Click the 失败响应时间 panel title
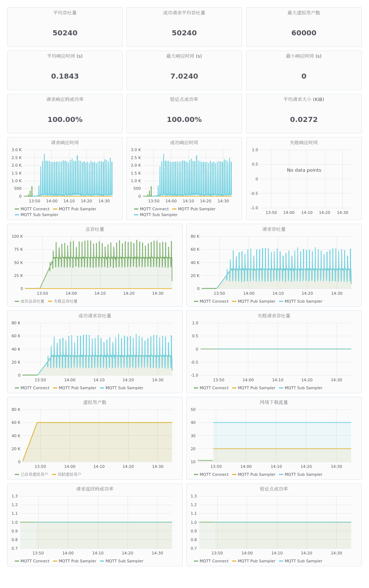The image size is (369, 588). click(304, 142)
